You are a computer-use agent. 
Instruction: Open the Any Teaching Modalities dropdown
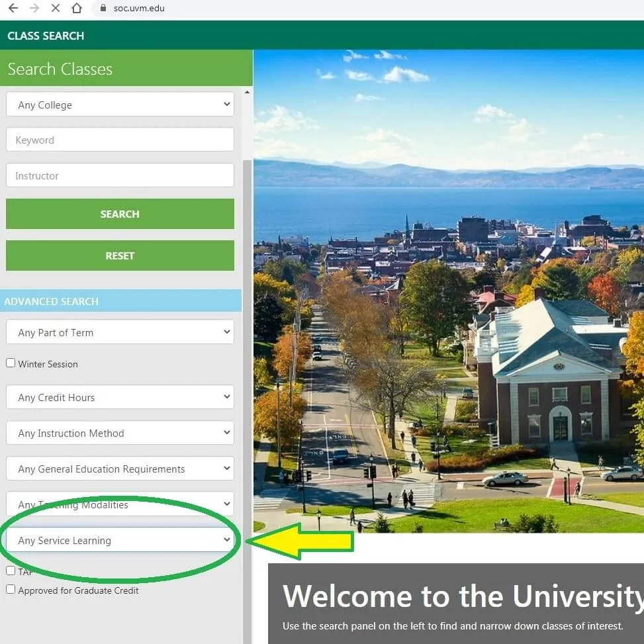(x=120, y=504)
